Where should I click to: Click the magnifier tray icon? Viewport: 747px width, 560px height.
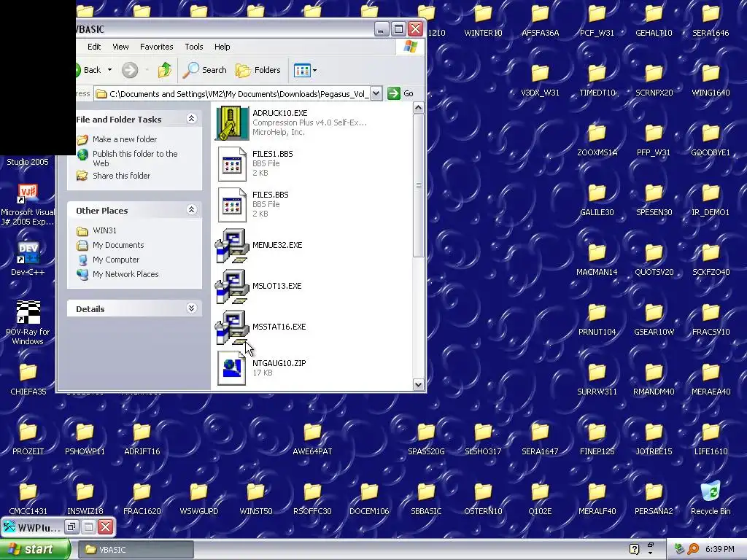tap(692, 549)
